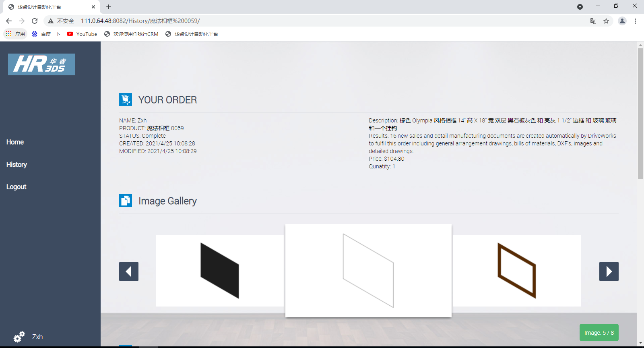This screenshot has height=348, width=644.
Task: Click the HR 3DS logo
Action: (x=41, y=64)
